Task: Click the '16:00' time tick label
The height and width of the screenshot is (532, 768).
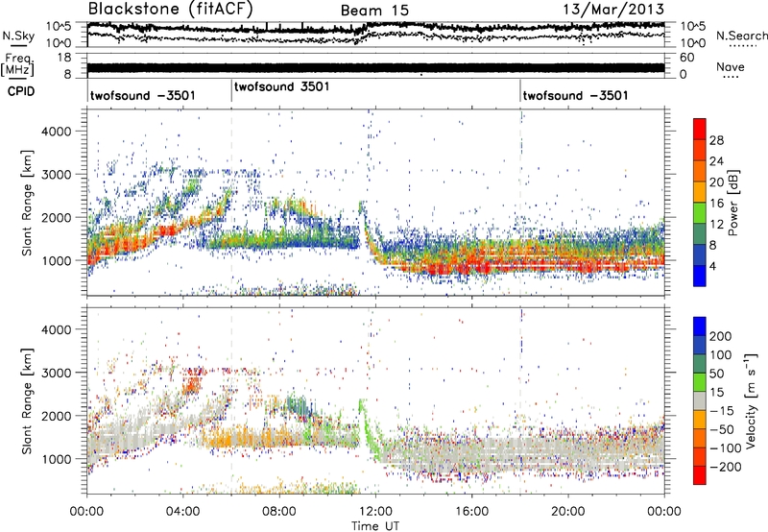Action: point(471,512)
